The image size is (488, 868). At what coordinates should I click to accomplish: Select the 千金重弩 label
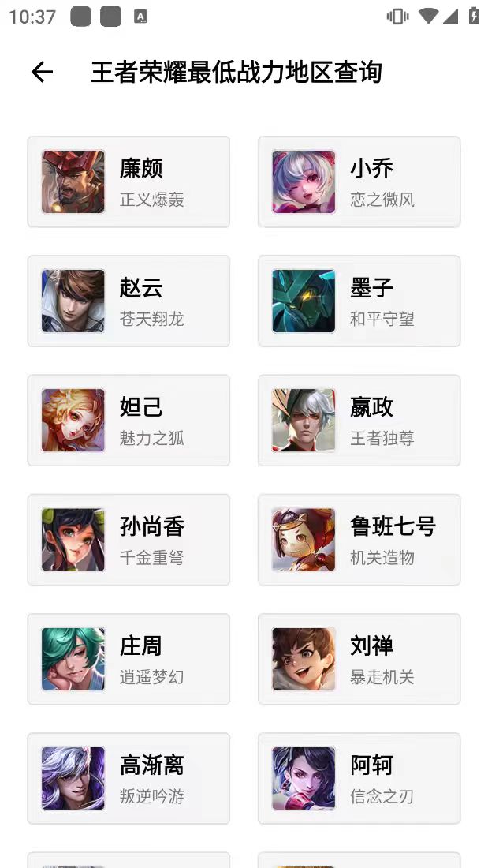[151, 557]
